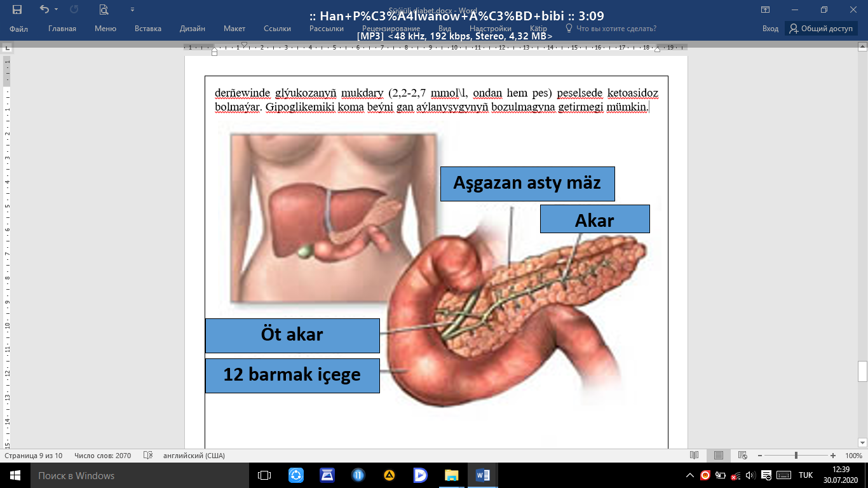
Task: Switch to Print Layout view
Action: click(x=718, y=456)
